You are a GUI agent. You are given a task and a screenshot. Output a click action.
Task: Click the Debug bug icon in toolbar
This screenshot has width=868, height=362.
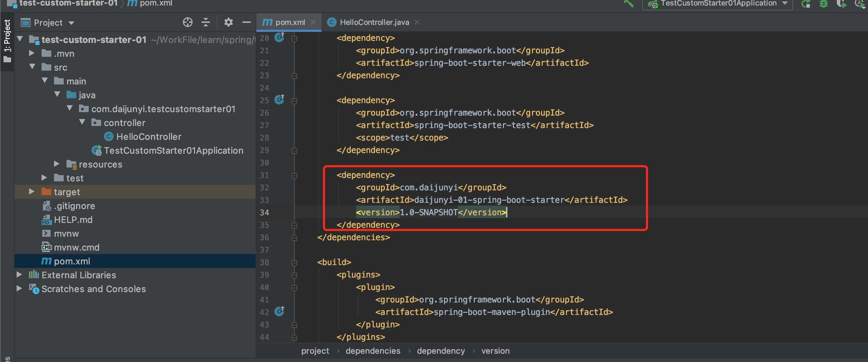coord(824,4)
